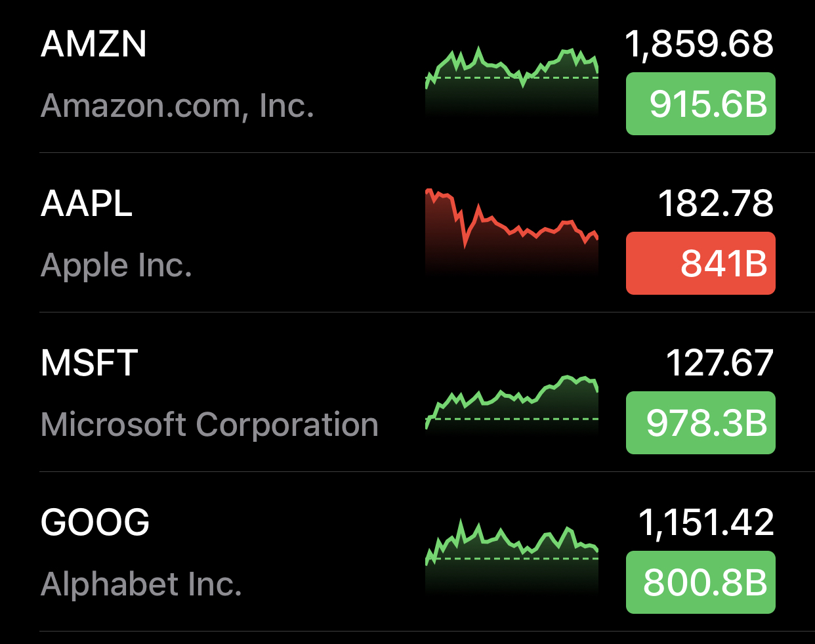Tap the GOOG price 1,151.42

tap(706, 523)
